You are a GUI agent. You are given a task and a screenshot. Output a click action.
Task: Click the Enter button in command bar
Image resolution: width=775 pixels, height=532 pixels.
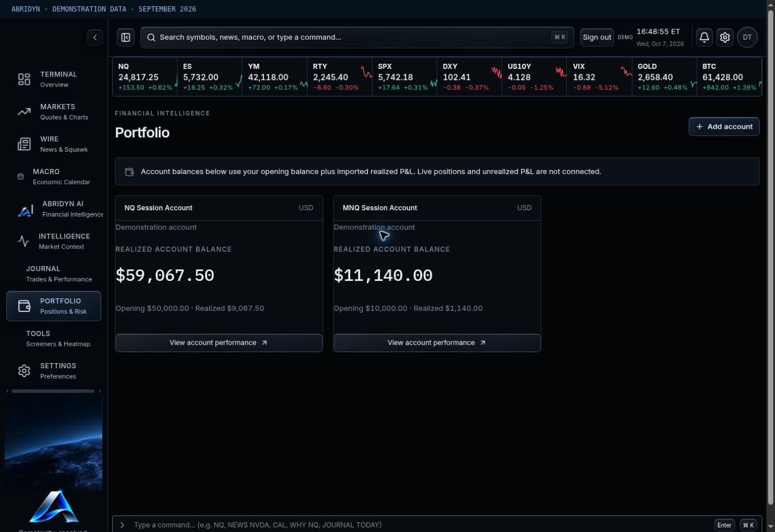[724, 525]
